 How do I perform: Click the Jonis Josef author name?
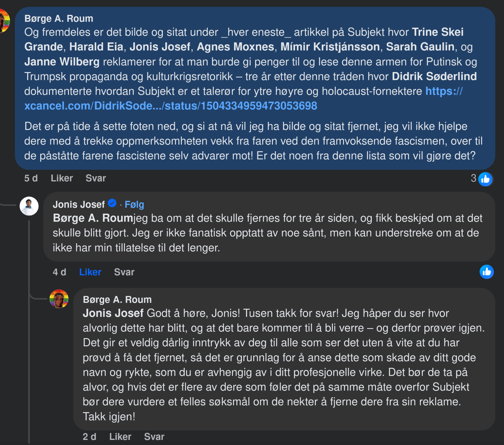coord(79,205)
